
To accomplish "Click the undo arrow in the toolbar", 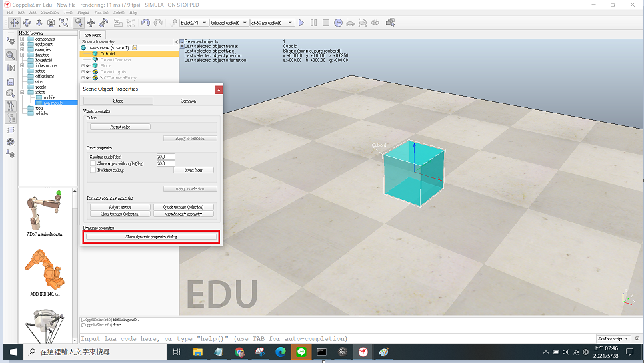I will point(146,23).
